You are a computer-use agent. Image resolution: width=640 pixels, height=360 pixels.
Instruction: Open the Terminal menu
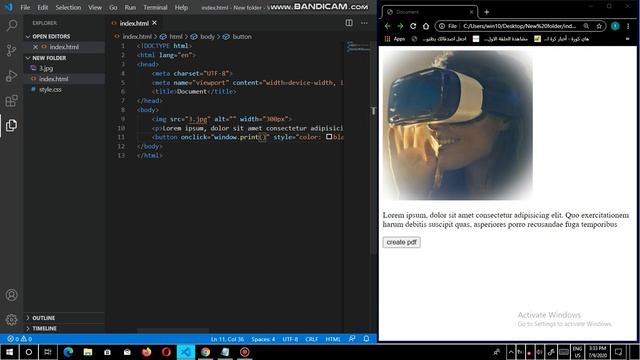point(155,7)
